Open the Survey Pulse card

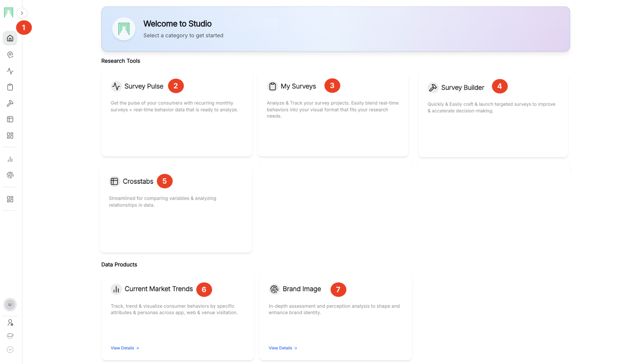(144, 86)
